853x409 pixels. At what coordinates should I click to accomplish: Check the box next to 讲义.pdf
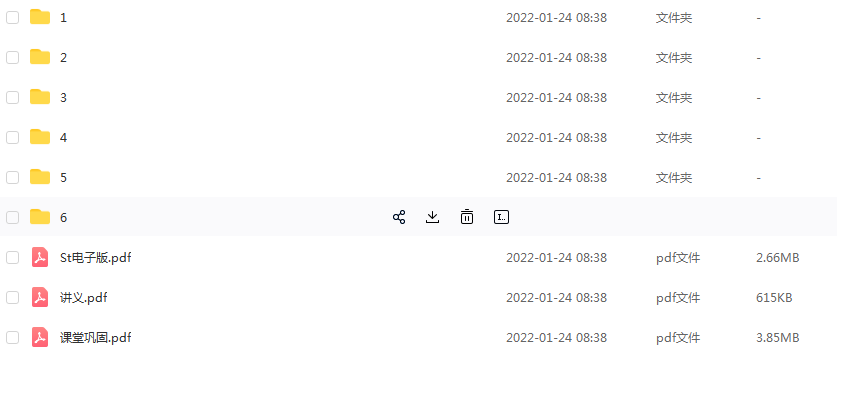click(13, 297)
